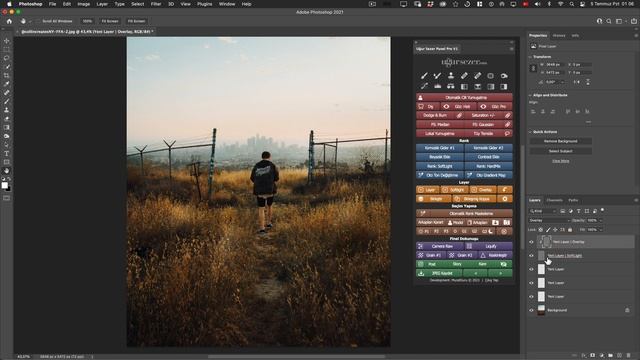The width and height of the screenshot is (640, 360).
Task: Open the Filter menu
Action: click(156, 4)
